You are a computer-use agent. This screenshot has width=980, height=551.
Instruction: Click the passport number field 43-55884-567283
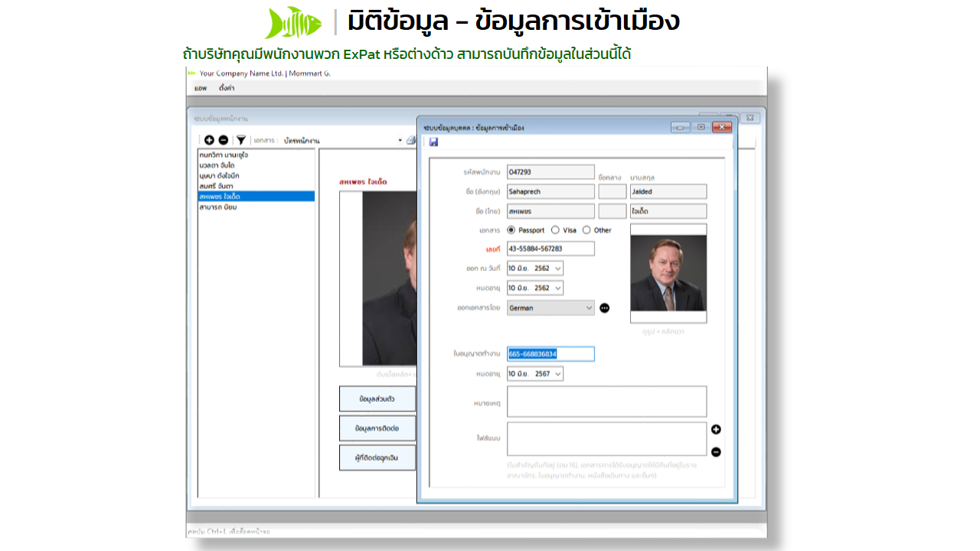pyautogui.click(x=550, y=249)
